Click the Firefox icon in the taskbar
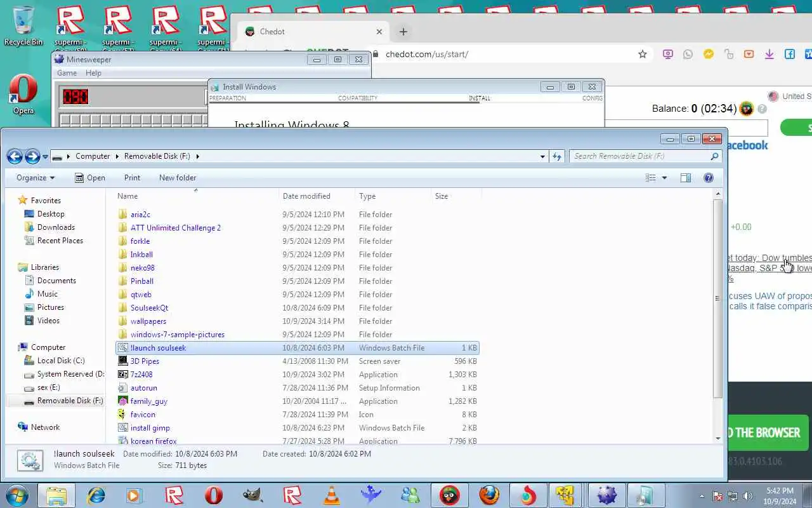Image resolution: width=812 pixels, height=508 pixels. pyautogui.click(x=489, y=495)
